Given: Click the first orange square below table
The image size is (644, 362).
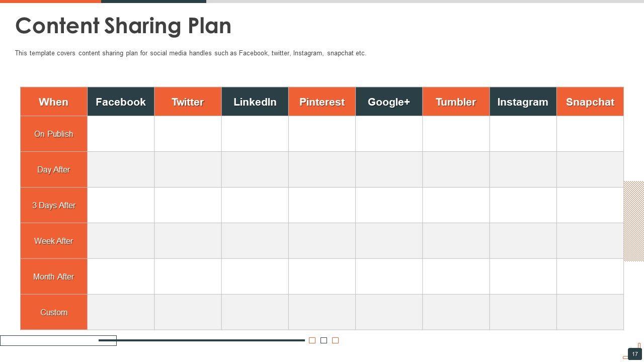Looking at the screenshot, I should point(312,340).
